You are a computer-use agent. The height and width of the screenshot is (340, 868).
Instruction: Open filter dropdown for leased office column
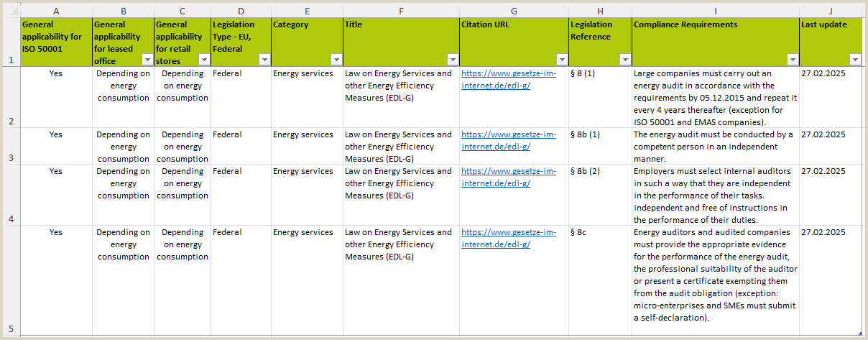(x=147, y=60)
